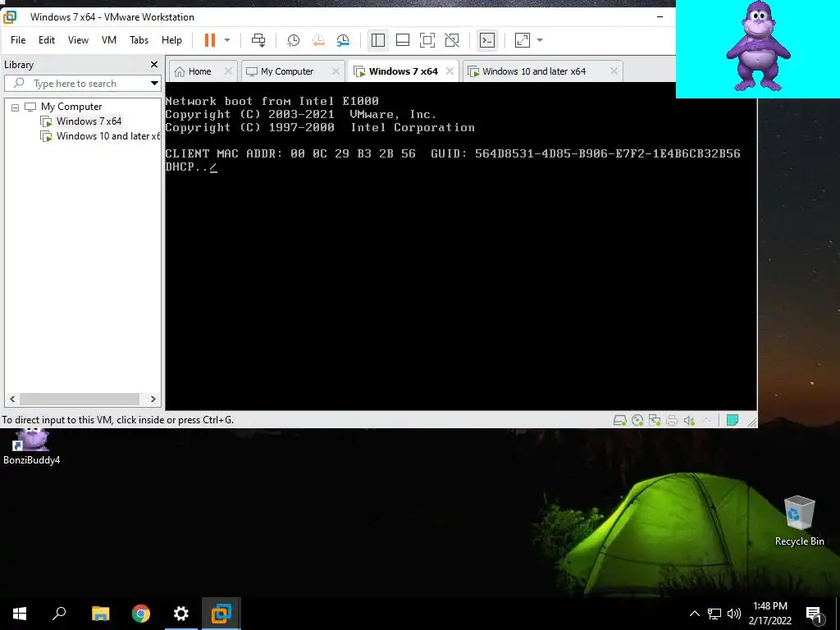Show hidden system tray icons
Screen dimensions: 840x630
pyautogui.click(x=694, y=614)
